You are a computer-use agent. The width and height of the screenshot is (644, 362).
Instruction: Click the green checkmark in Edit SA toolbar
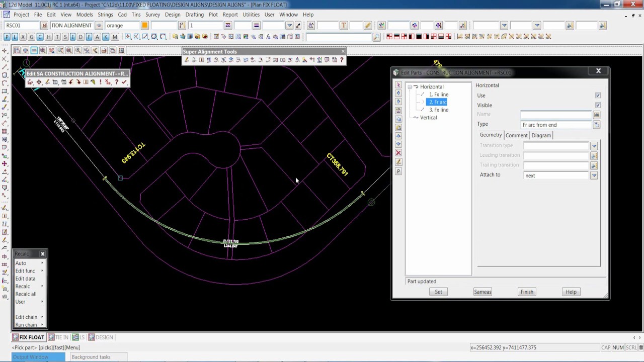pyautogui.click(x=124, y=82)
